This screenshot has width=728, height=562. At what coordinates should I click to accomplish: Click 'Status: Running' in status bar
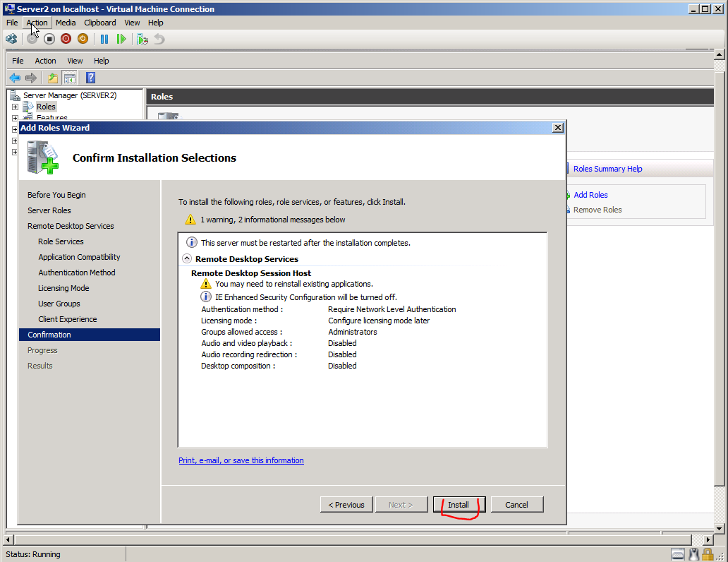[x=33, y=554]
